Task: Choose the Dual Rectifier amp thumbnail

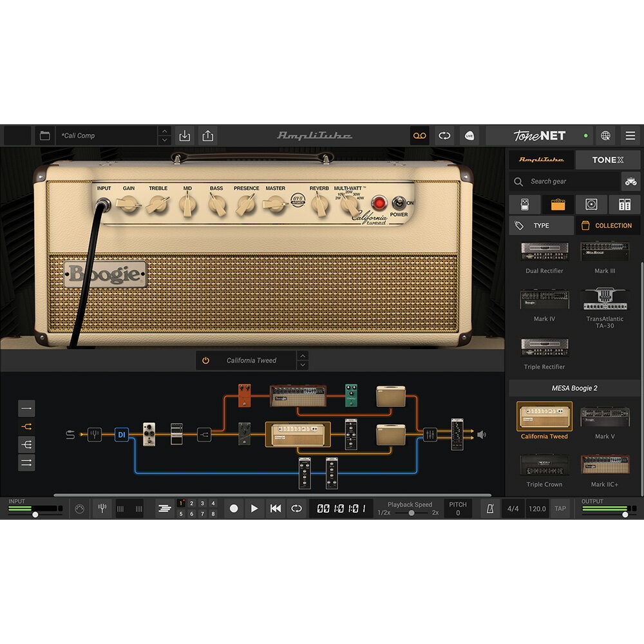Action: click(x=545, y=251)
